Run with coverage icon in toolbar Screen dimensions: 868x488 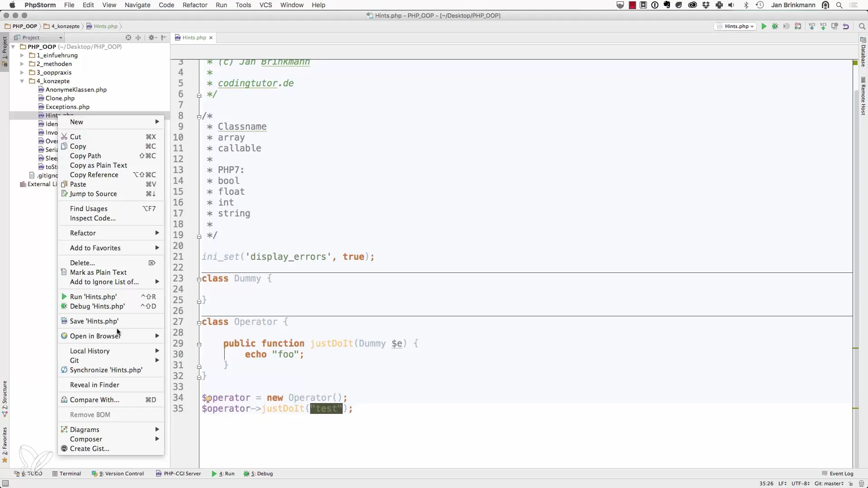pyautogui.click(x=787, y=27)
